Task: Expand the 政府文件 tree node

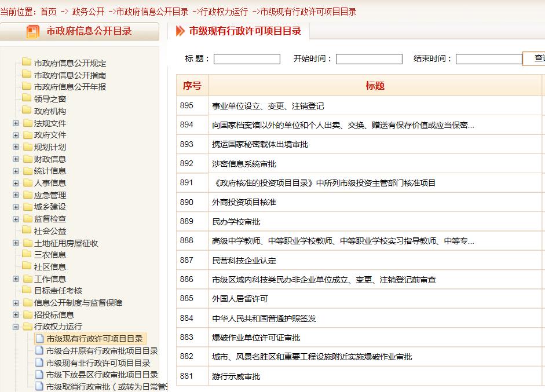Action: [x=16, y=135]
